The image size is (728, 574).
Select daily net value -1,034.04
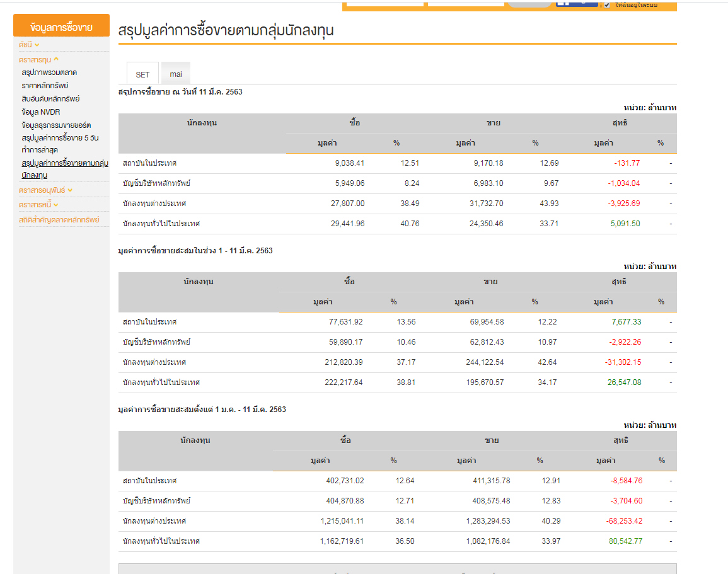[624, 183]
